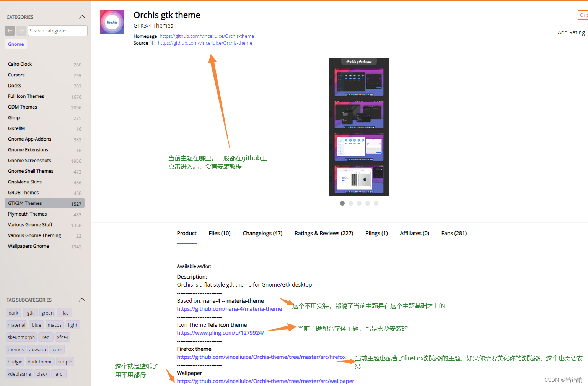The image size is (588, 386).
Task: Open Wallpapers Gnome category
Action: 45,246
